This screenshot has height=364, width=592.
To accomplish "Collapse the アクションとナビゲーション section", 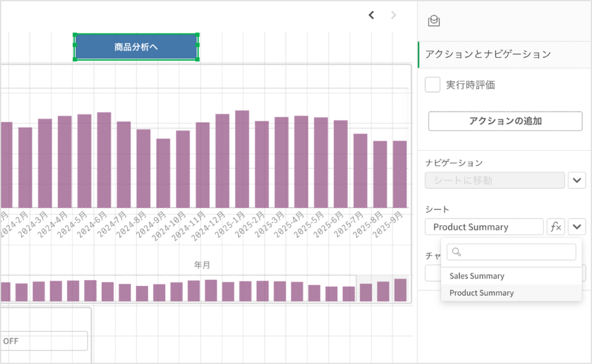I will coord(488,54).
